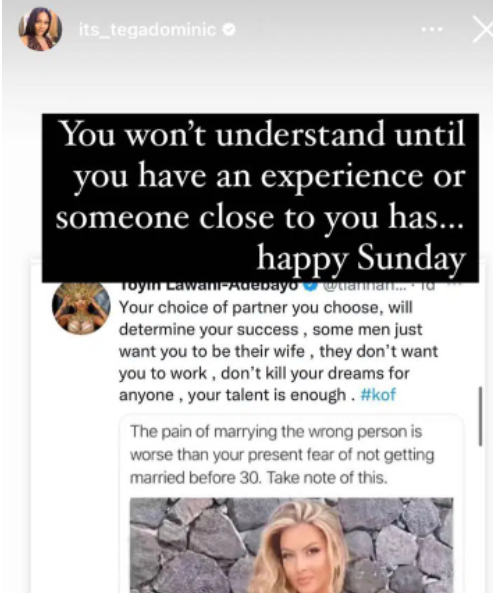Click the its_tegadominic username
This screenshot has width=493, height=593.
point(147,29)
